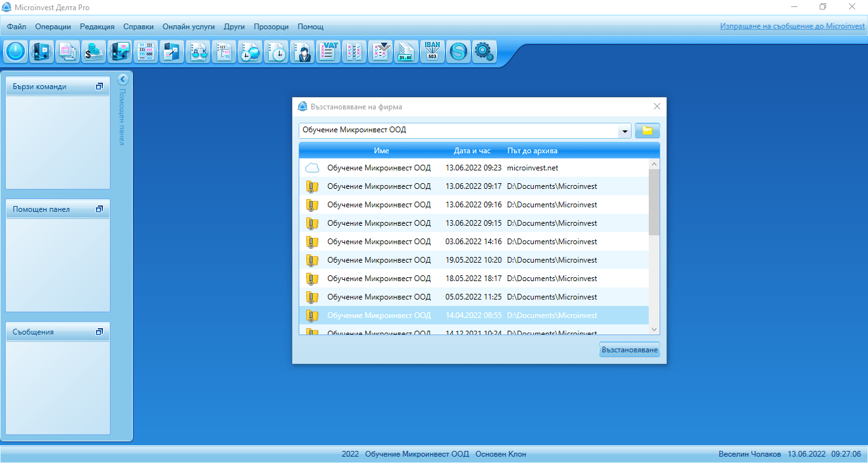Click the Бързи команди panel title
868x463 pixels.
coord(39,86)
